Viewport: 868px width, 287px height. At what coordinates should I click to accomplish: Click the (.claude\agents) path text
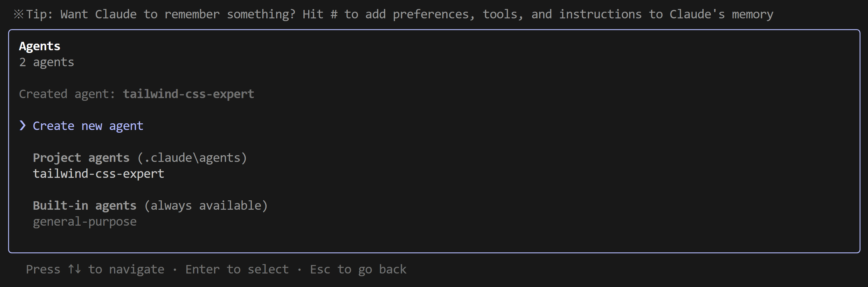click(x=192, y=158)
